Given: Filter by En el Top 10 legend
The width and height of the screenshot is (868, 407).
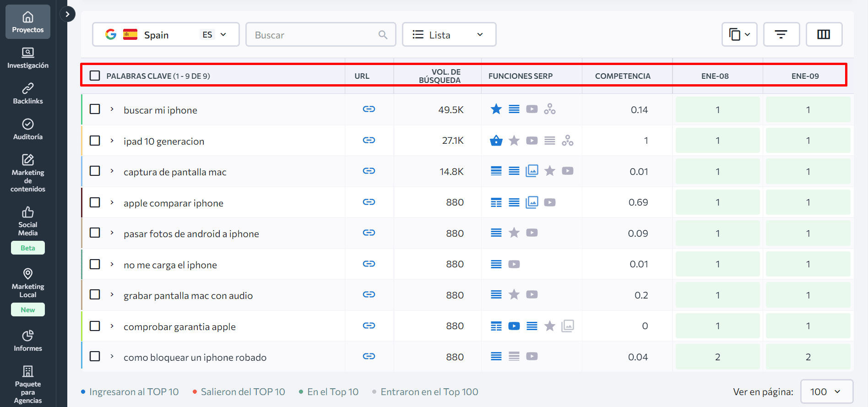Looking at the screenshot, I should [x=329, y=392].
